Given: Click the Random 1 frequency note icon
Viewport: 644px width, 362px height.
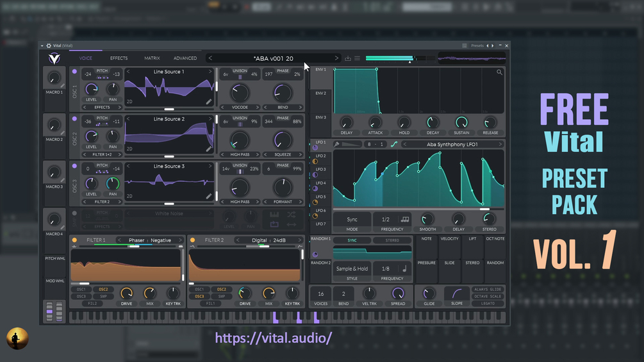Looking at the screenshot, I should coord(404,268).
